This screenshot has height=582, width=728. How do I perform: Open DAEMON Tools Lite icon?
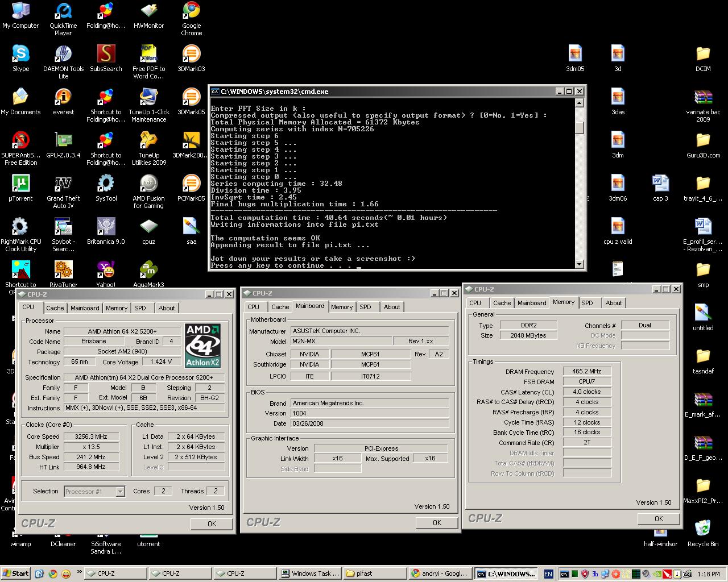(x=63, y=62)
